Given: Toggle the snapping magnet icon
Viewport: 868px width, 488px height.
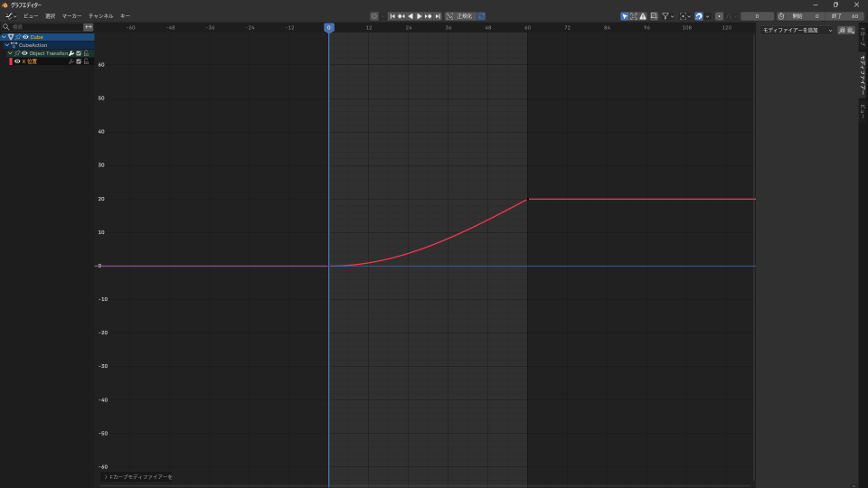Looking at the screenshot, I should (699, 16).
